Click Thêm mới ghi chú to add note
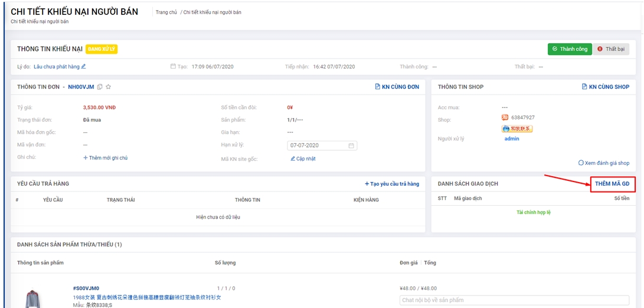 tap(105, 158)
